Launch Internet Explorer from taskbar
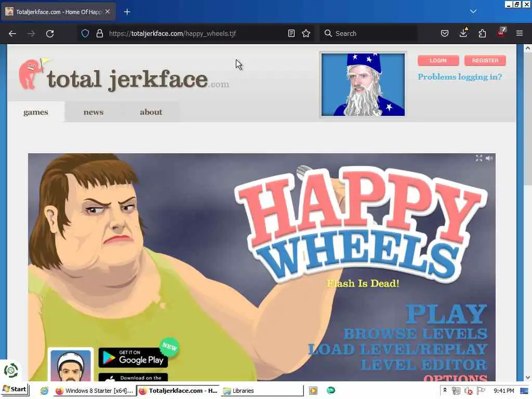 [x=45, y=391]
